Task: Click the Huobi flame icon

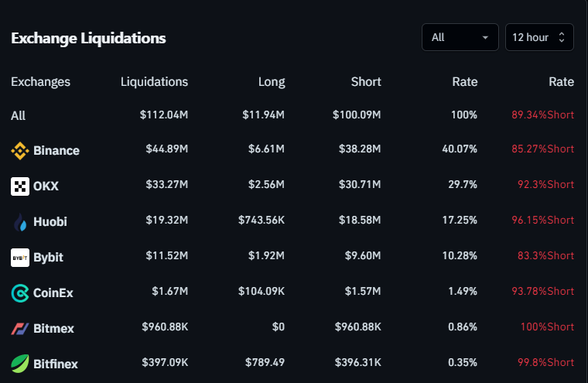Action: 20,222
